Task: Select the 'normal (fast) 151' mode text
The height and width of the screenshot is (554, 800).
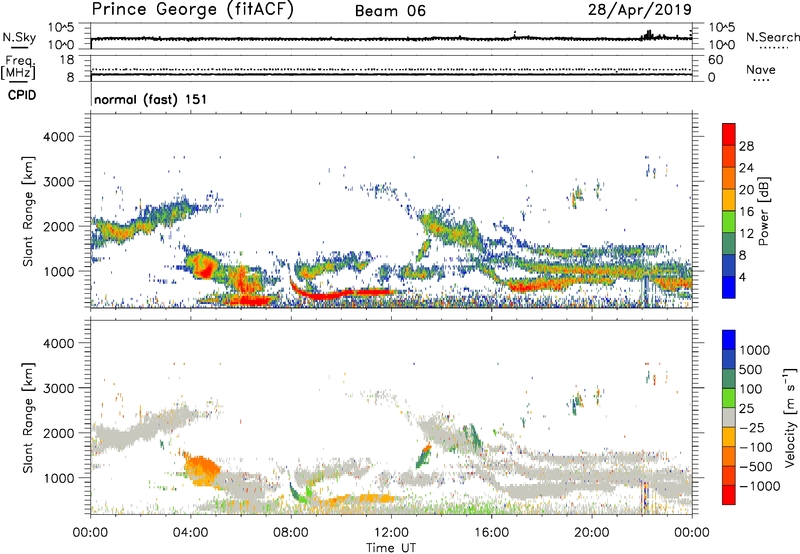Action: click(x=151, y=99)
